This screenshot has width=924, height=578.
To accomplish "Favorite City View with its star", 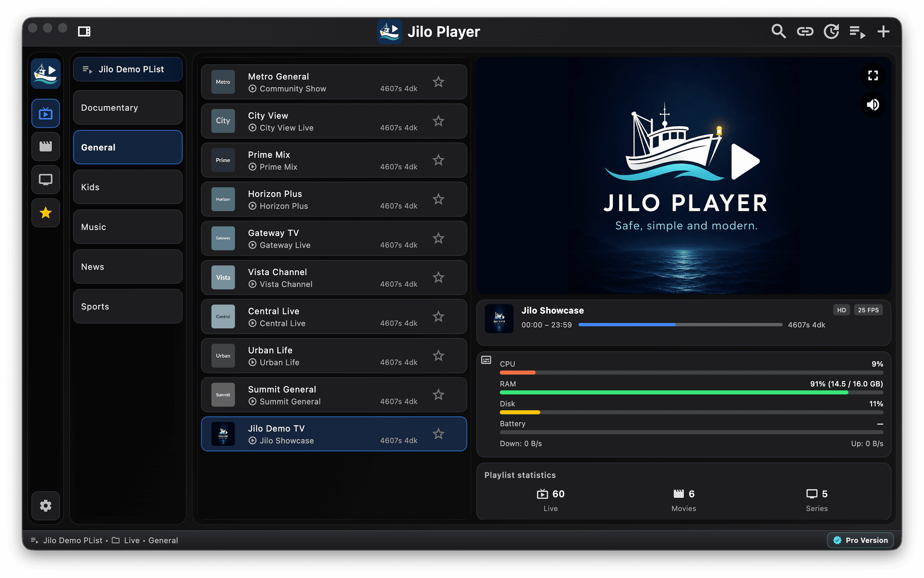I will pos(438,121).
